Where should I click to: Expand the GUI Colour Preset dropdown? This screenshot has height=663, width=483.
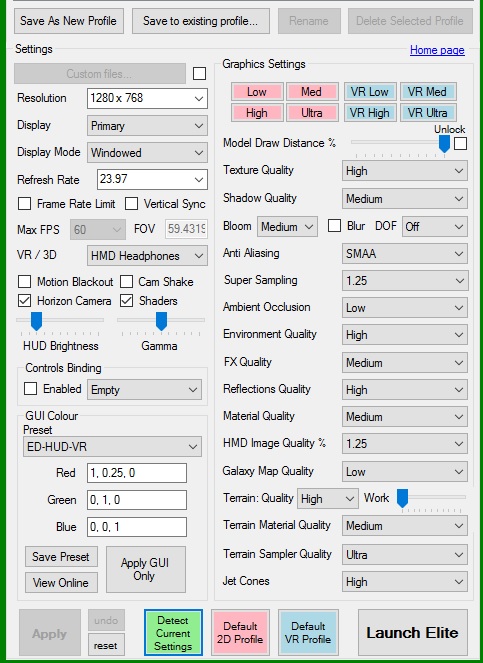pyautogui.click(x=112, y=447)
